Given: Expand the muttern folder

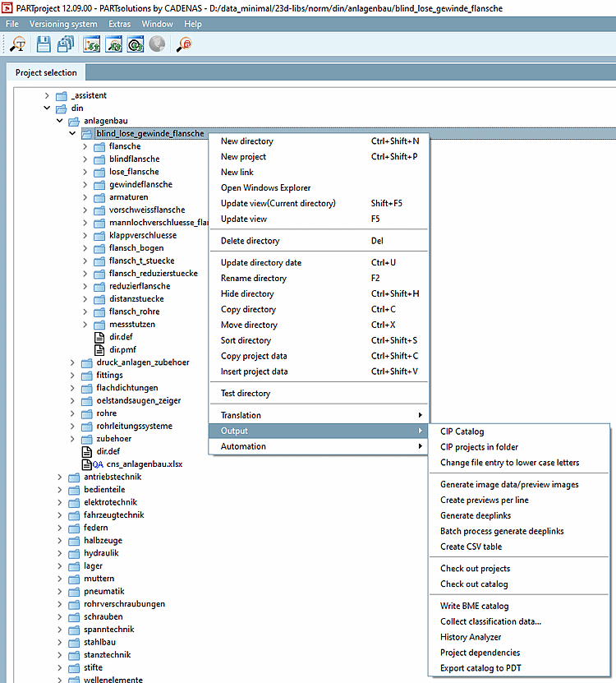Looking at the screenshot, I should pos(60,579).
